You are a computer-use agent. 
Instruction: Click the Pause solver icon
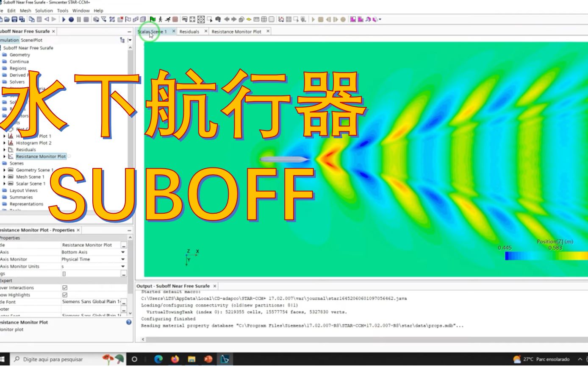coord(79,19)
